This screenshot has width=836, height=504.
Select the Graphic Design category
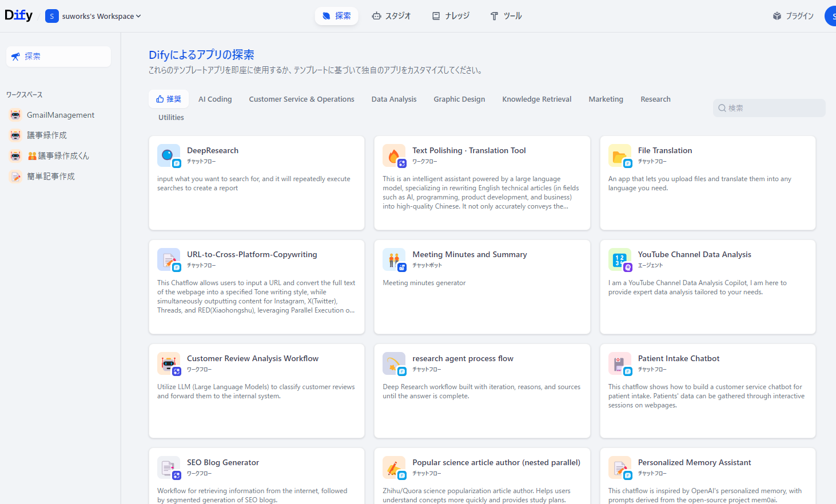(x=459, y=99)
